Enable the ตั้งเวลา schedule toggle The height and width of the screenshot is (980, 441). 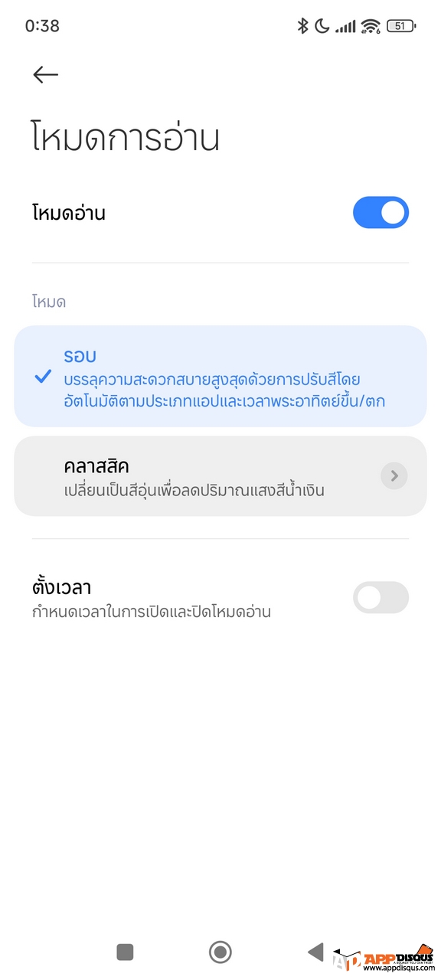tap(381, 597)
